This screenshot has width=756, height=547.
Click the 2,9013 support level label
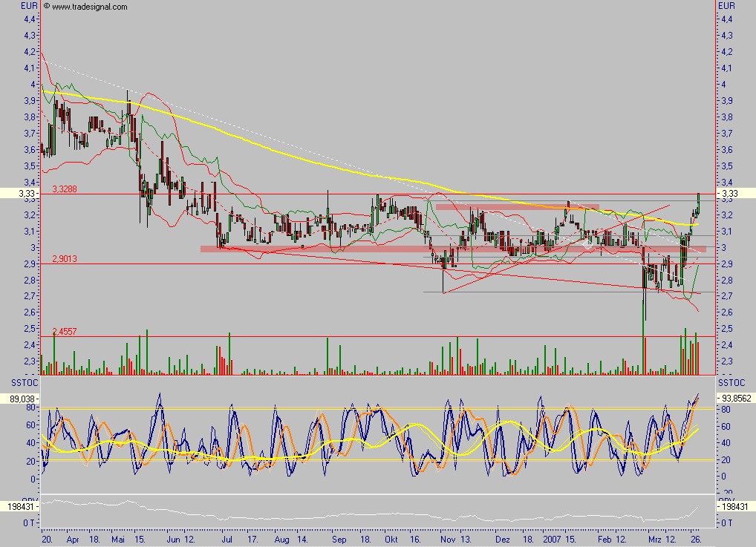click(x=65, y=258)
